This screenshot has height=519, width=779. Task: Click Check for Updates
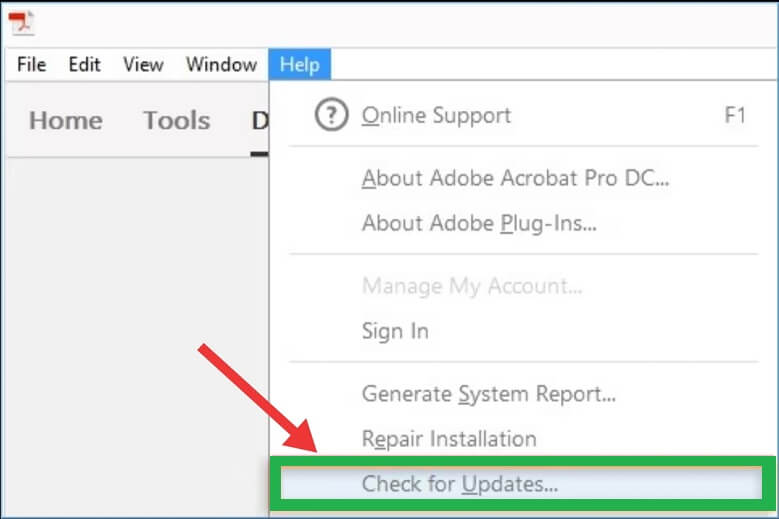tap(521, 483)
